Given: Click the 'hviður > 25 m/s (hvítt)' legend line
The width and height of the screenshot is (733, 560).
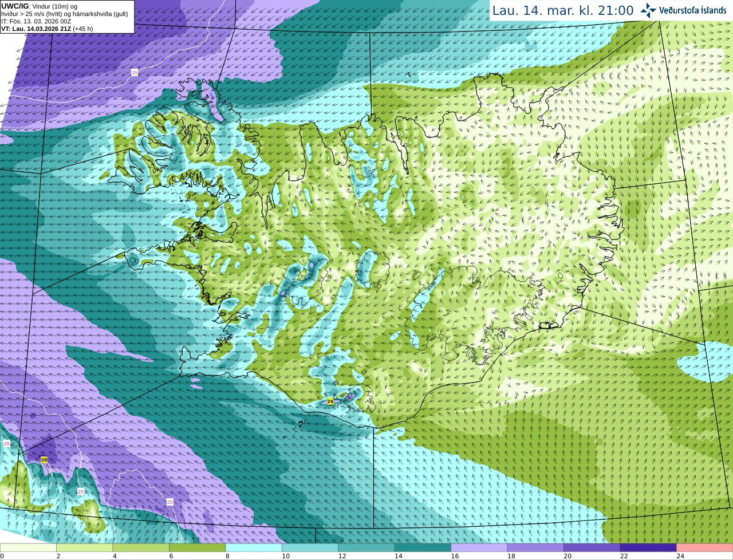Looking at the screenshot, I should [x=64, y=14].
